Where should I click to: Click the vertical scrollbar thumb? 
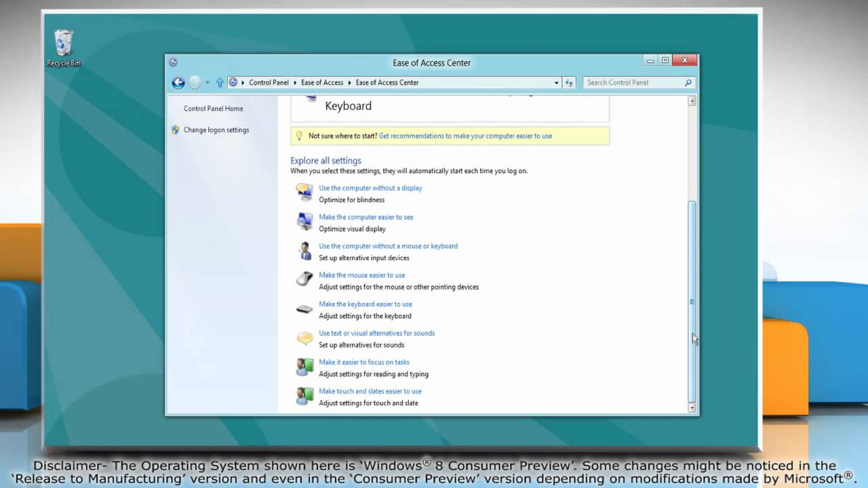coord(692,302)
